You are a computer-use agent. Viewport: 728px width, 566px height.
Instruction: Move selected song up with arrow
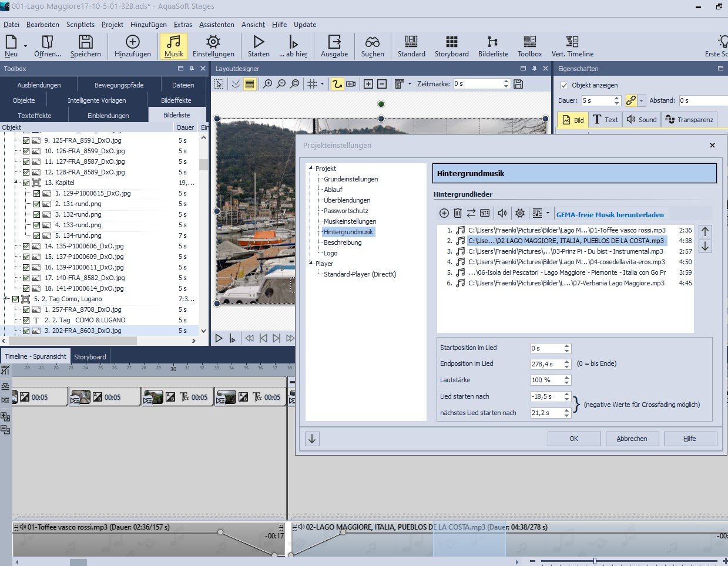[705, 231]
